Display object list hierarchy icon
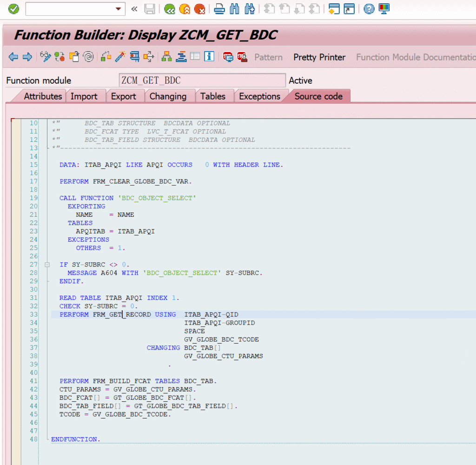This screenshot has width=476, height=465. click(166, 57)
